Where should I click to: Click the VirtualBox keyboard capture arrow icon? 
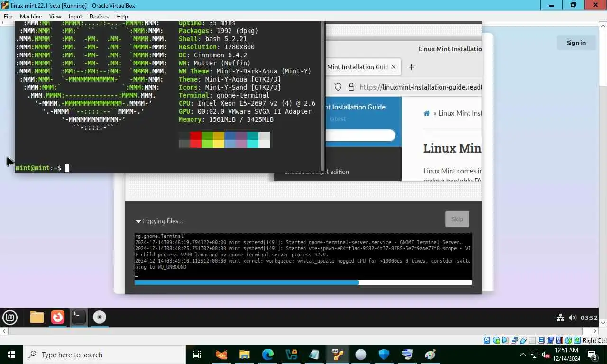pos(578,340)
